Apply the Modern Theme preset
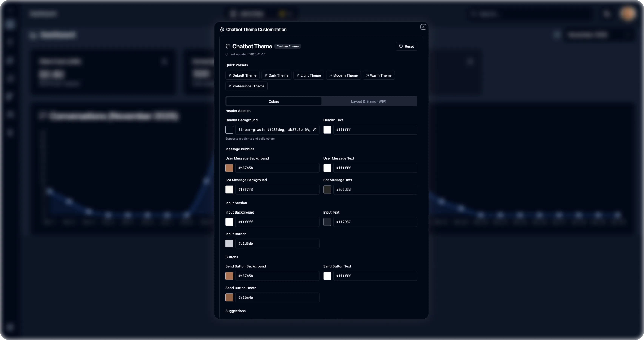Viewport: 644px width, 340px height. point(343,75)
